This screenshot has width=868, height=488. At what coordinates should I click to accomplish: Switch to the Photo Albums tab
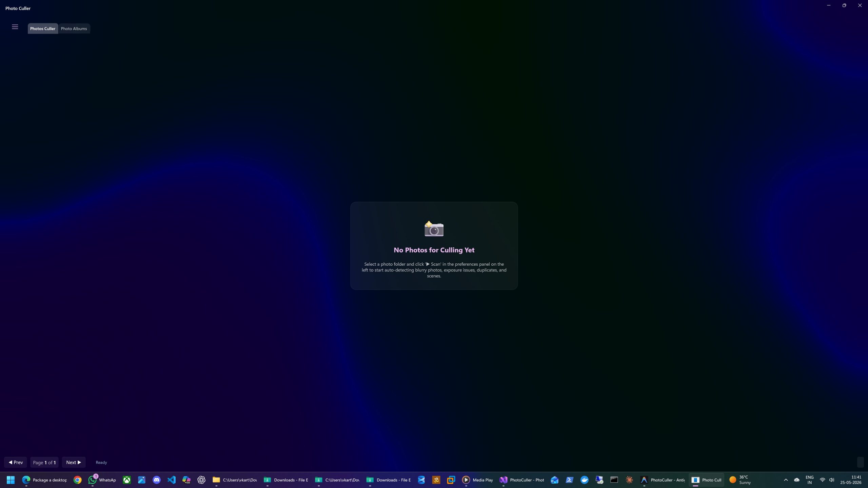tap(74, 28)
